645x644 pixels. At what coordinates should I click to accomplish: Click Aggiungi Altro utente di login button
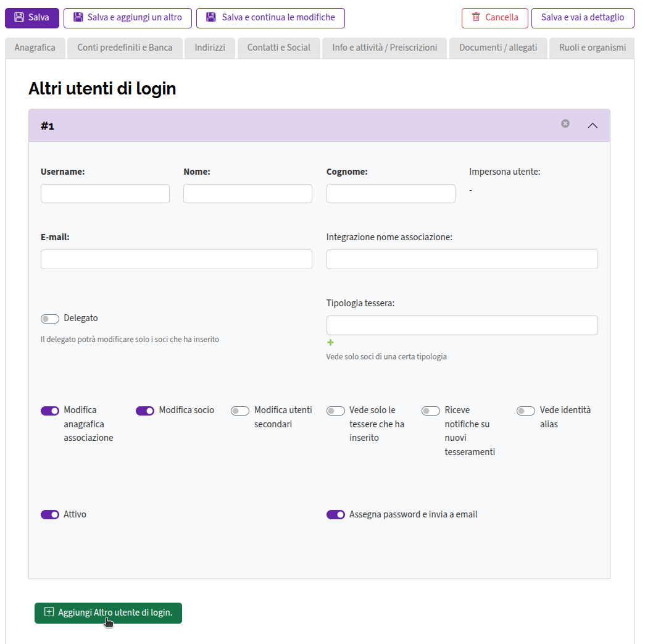click(108, 613)
